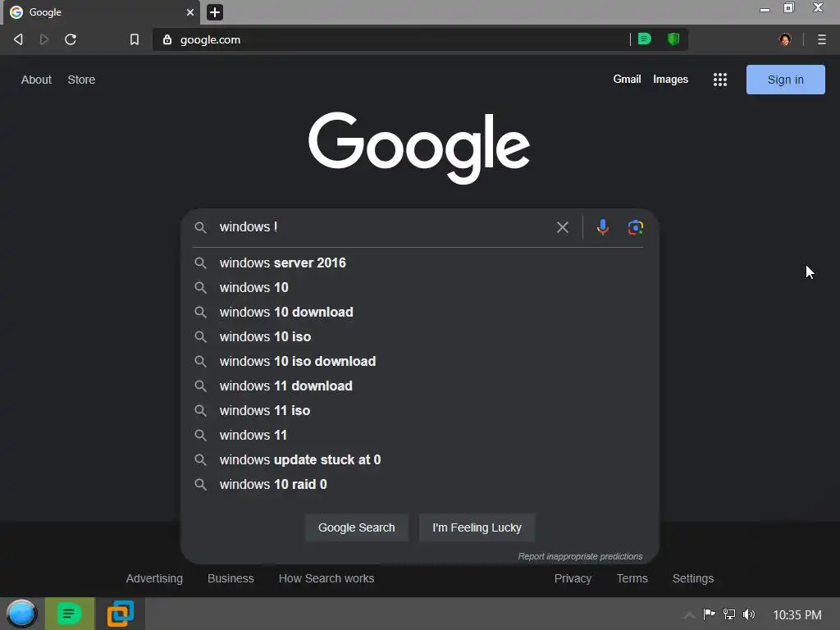840x630 pixels.
Task: Start voice search with the microphone
Action: [603, 227]
